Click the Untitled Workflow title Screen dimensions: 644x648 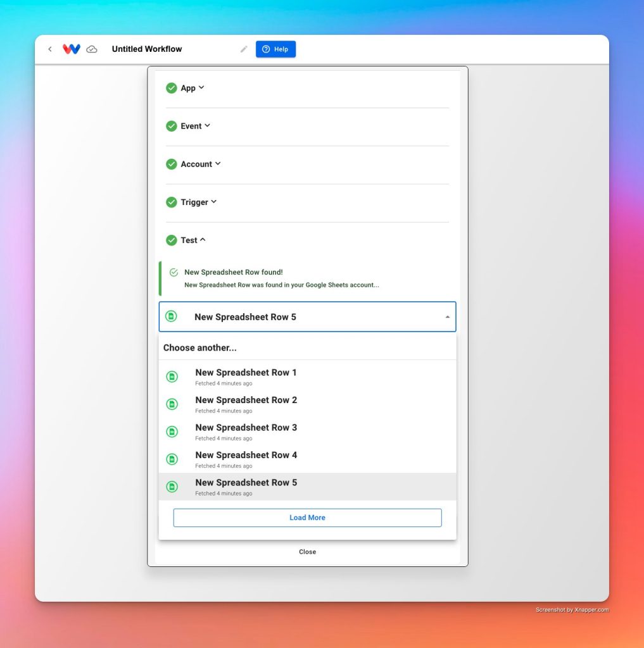point(147,49)
